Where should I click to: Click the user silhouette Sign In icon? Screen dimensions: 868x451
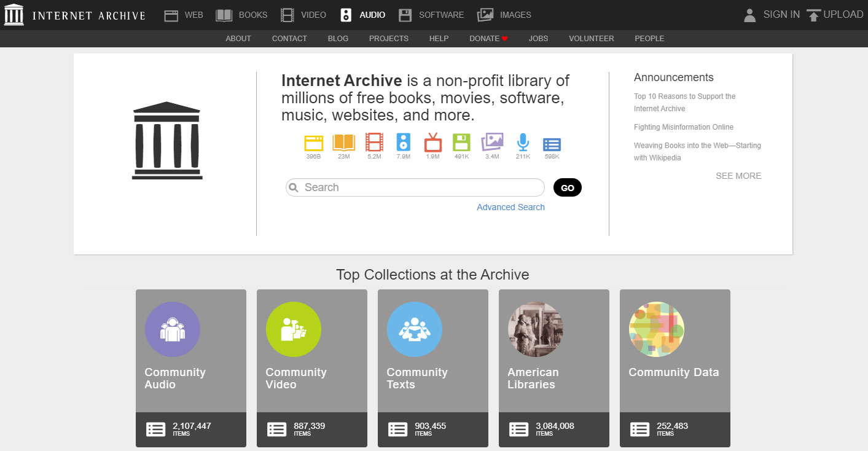point(749,15)
